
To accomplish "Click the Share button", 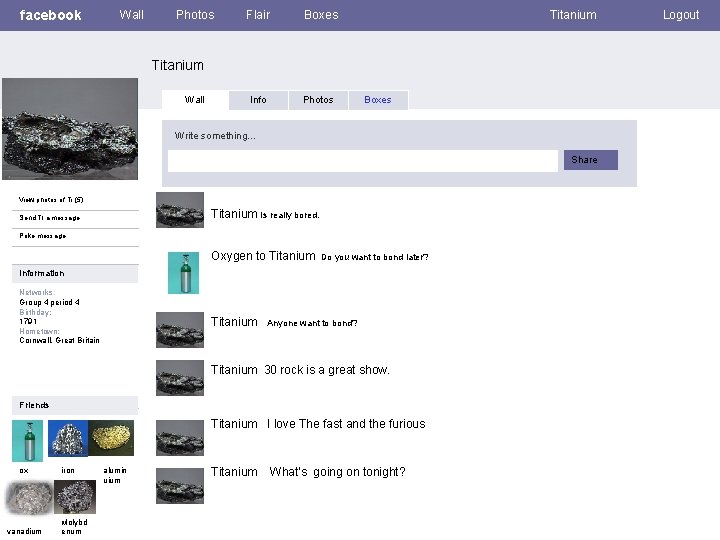I will tap(591, 160).
